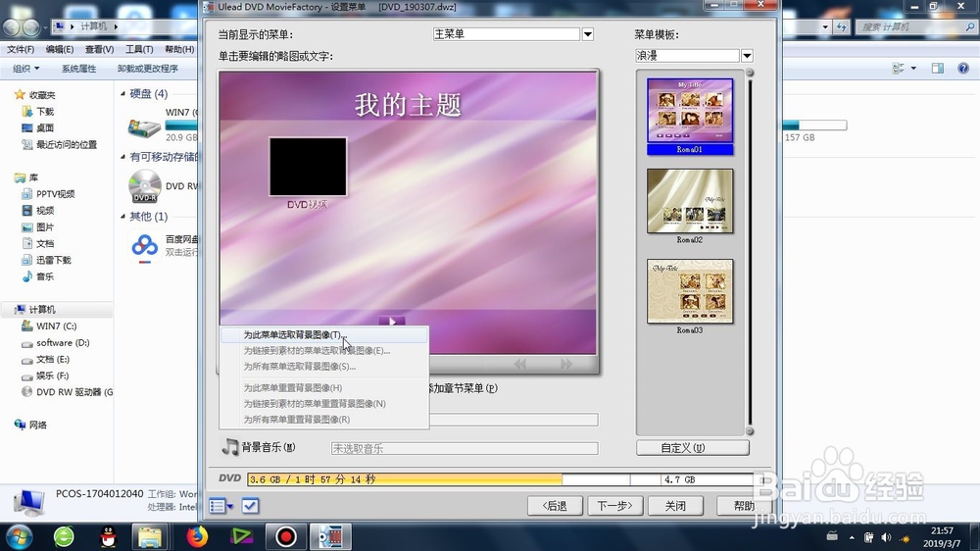Image resolution: width=980 pixels, height=551 pixels.
Task: Choose 为此菜单选取背景图像(T) menu entry
Action: (323, 334)
